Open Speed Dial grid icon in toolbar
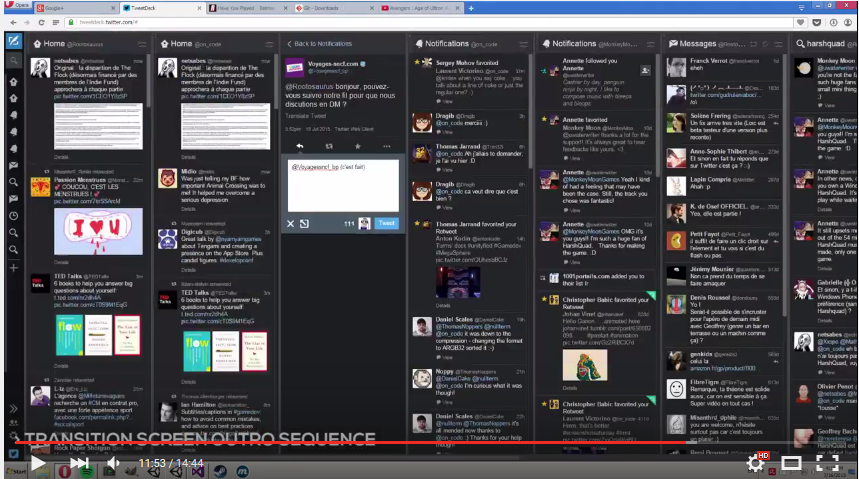859x479 pixels. point(55,22)
